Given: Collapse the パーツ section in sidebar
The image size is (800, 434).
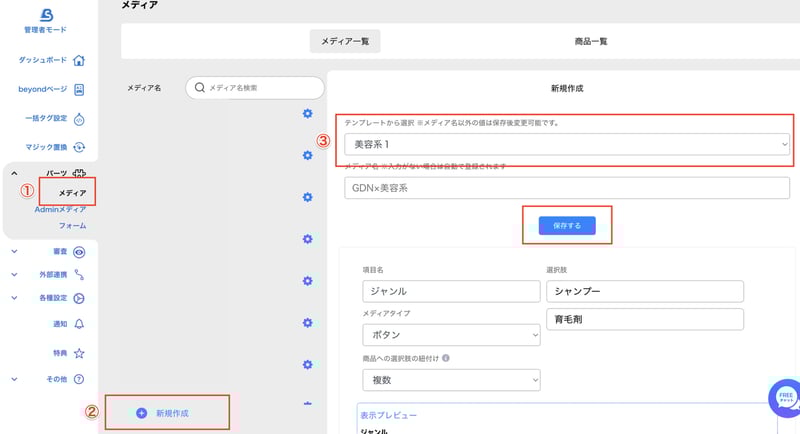Looking at the screenshot, I should click(14, 173).
